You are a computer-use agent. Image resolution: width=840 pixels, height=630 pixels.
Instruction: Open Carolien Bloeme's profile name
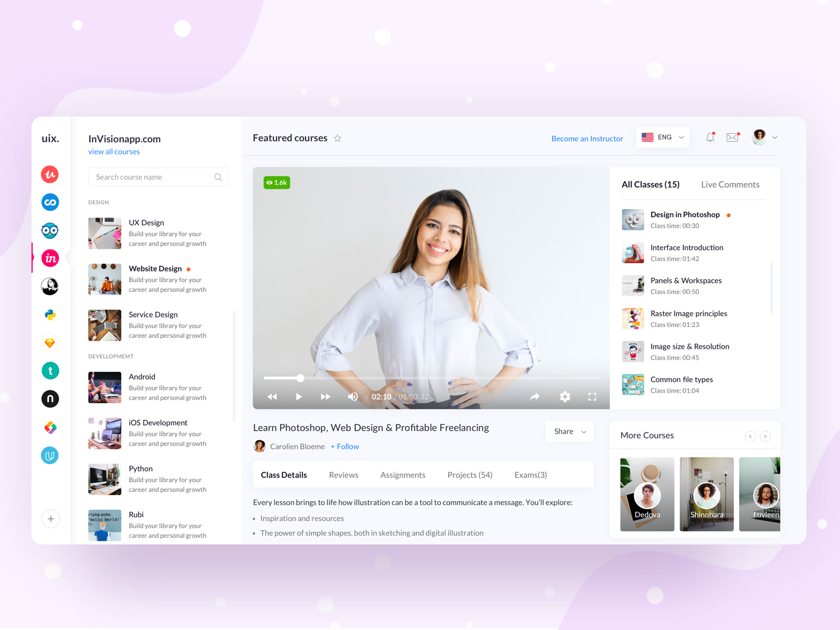[297, 446]
